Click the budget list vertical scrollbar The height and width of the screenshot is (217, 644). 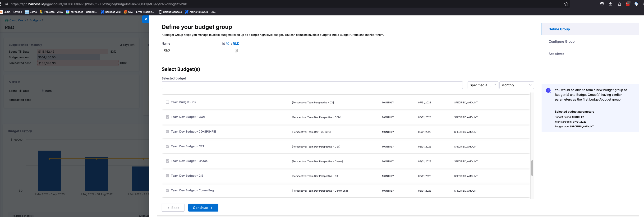click(532, 168)
